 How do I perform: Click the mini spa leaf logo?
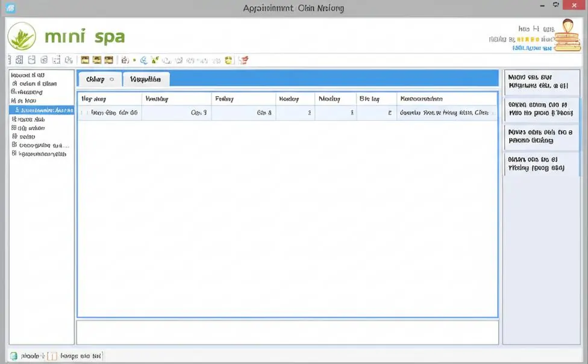[x=22, y=36]
